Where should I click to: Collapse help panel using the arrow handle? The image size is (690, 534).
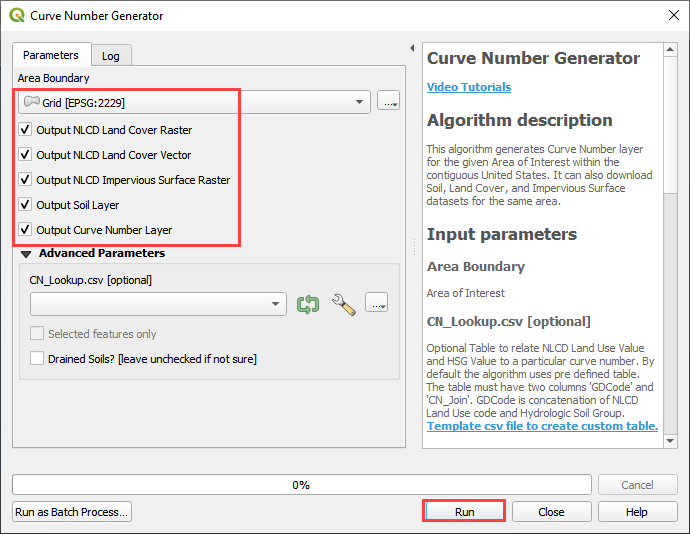(412, 48)
